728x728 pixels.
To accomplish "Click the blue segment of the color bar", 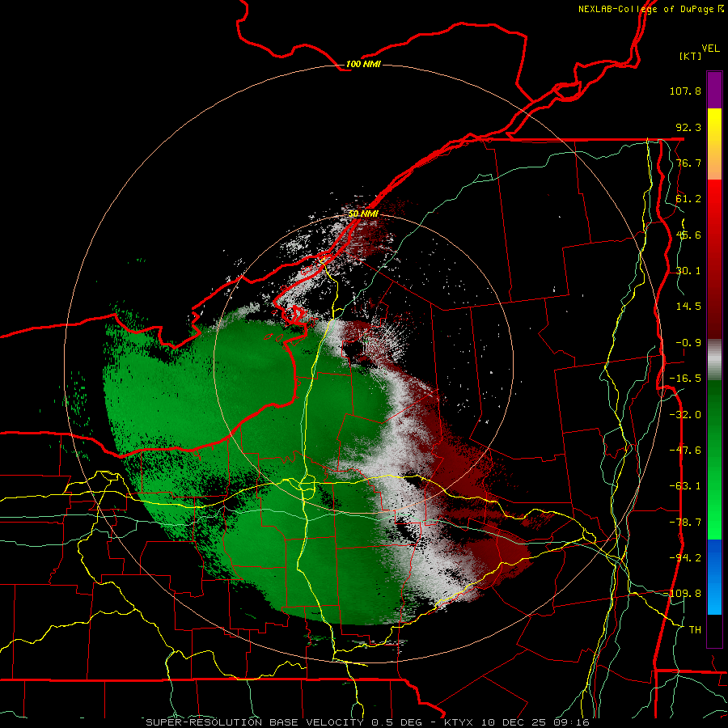I will (714, 577).
